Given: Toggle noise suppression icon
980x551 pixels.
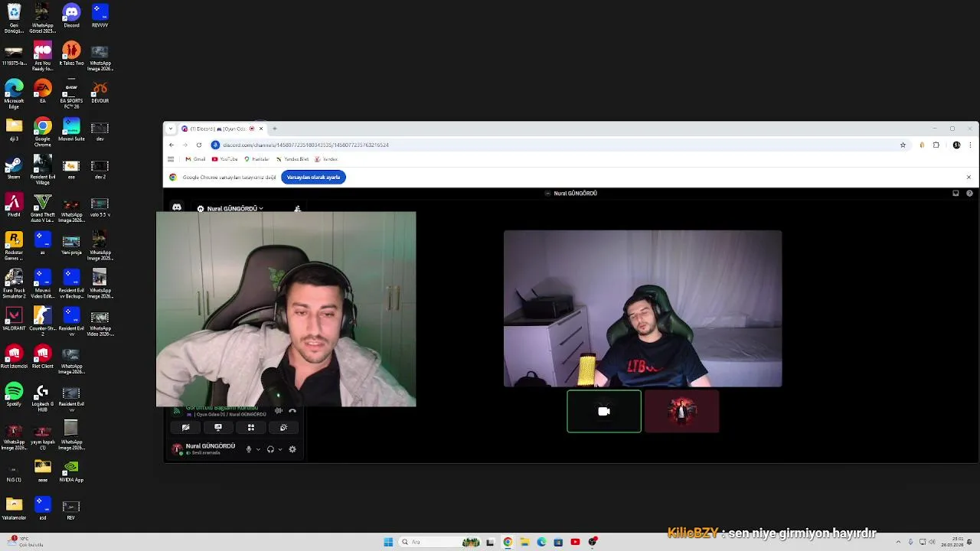Looking at the screenshot, I should 279,411.
